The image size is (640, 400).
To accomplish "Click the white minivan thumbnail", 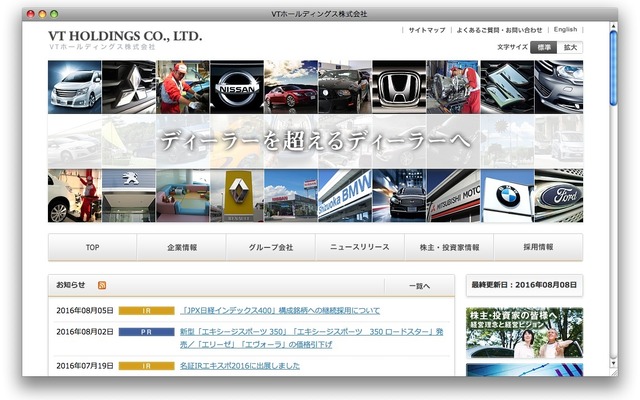I will tap(75, 87).
